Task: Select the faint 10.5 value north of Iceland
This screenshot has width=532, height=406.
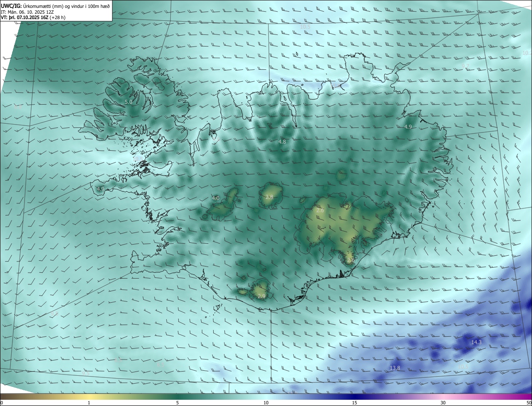Action: click(305, 27)
